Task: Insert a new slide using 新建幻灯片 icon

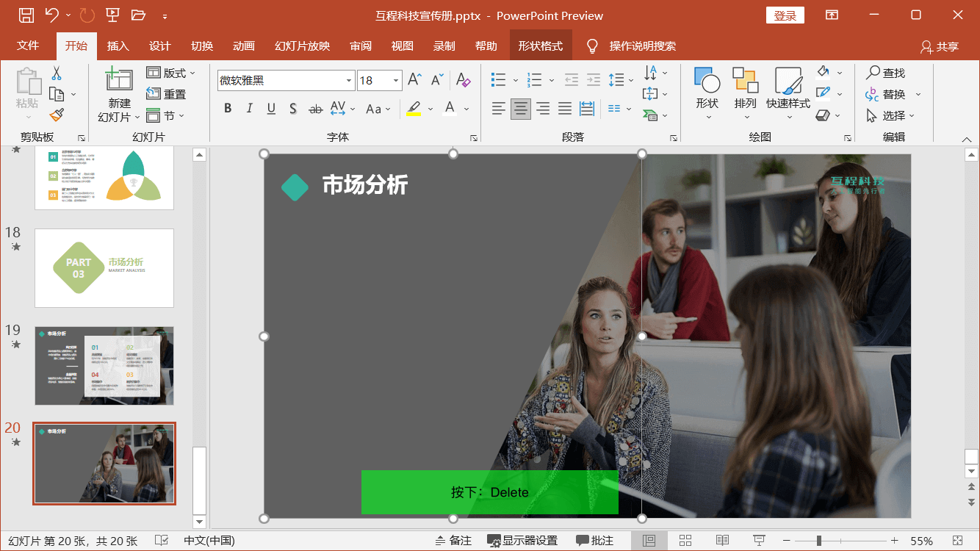Action: pos(119,79)
